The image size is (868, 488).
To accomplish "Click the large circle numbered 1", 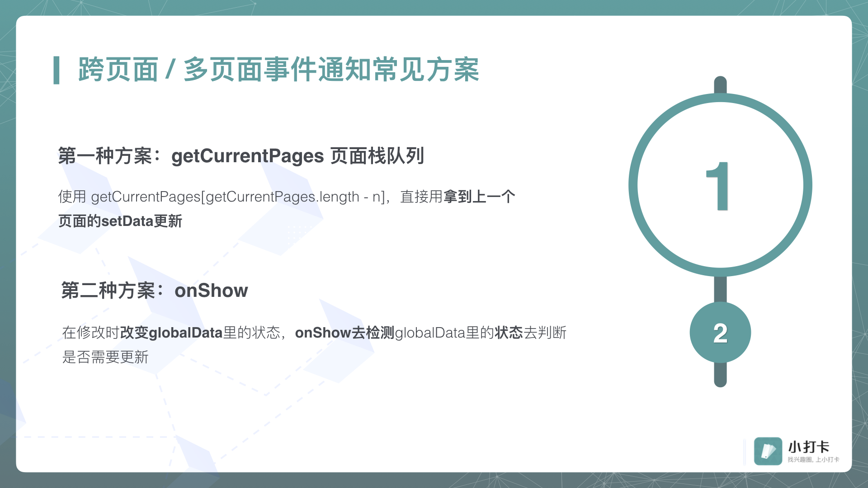I will pyautogui.click(x=720, y=185).
